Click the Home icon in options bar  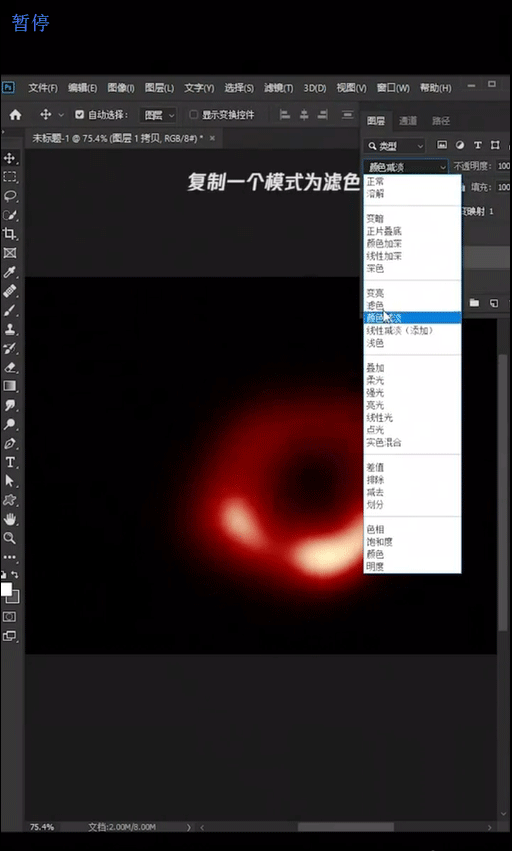click(x=16, y=115)
